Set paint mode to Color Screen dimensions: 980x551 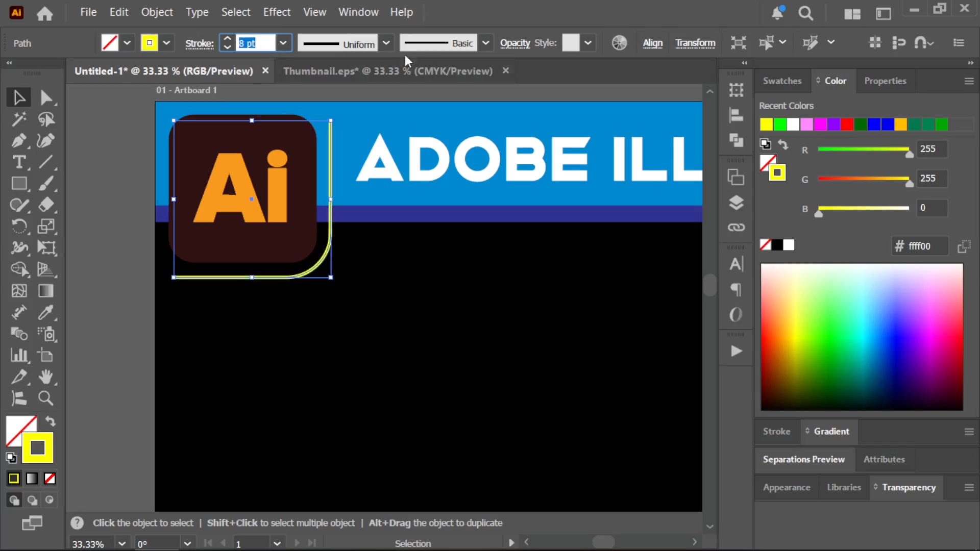14,479
